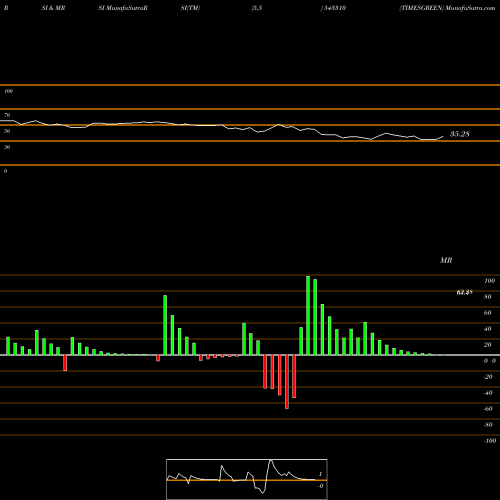Click the 'SI & MR' header text
Screen dimensions: 500x500
point(53,8)
